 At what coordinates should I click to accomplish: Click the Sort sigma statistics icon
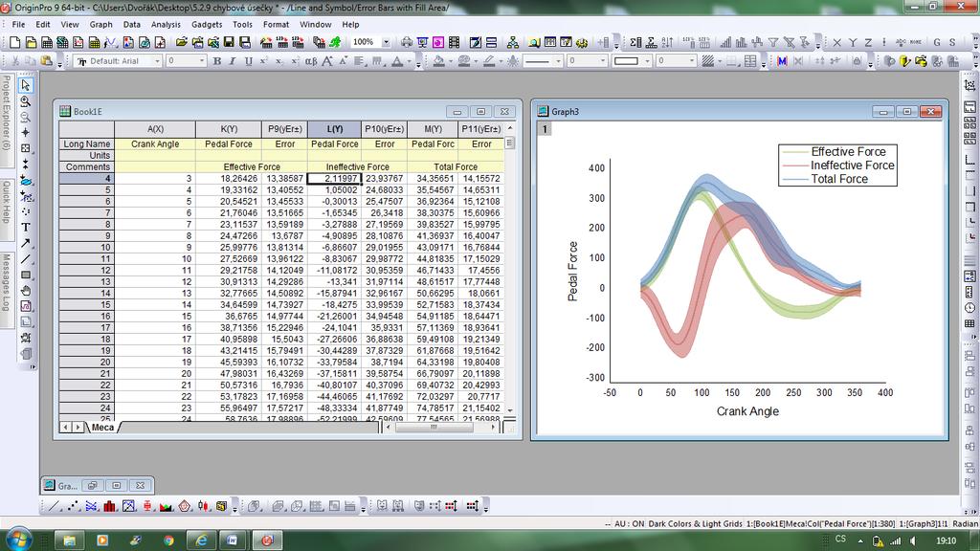coord(635,42)
